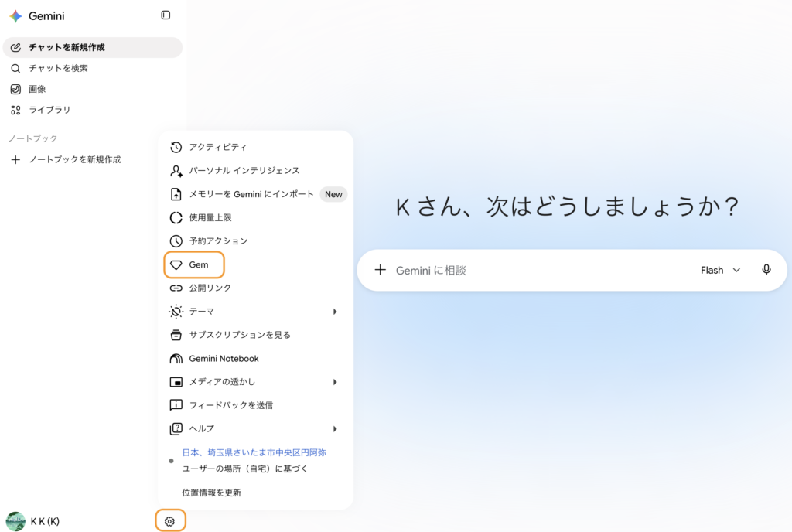This screenshot has width=792, height=532.
Task: Click the テーマ brightness icon
Action: pyautogui.click(x=176, y=312)
